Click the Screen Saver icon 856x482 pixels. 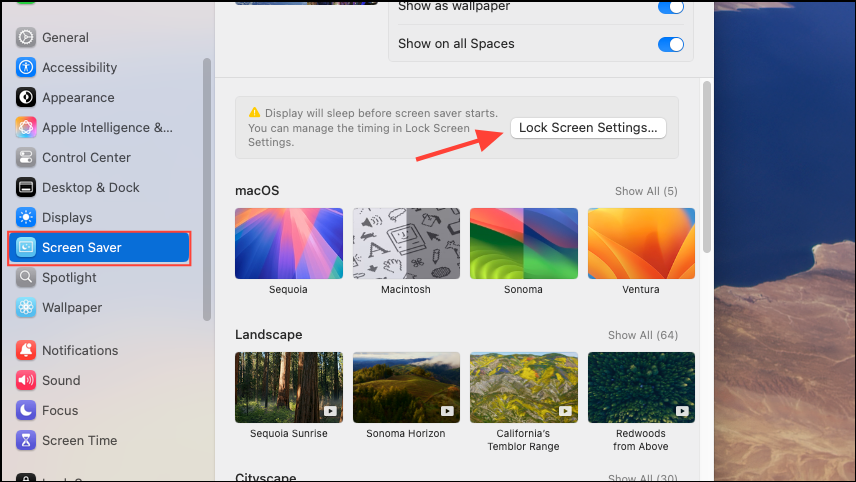coord(26,247)
